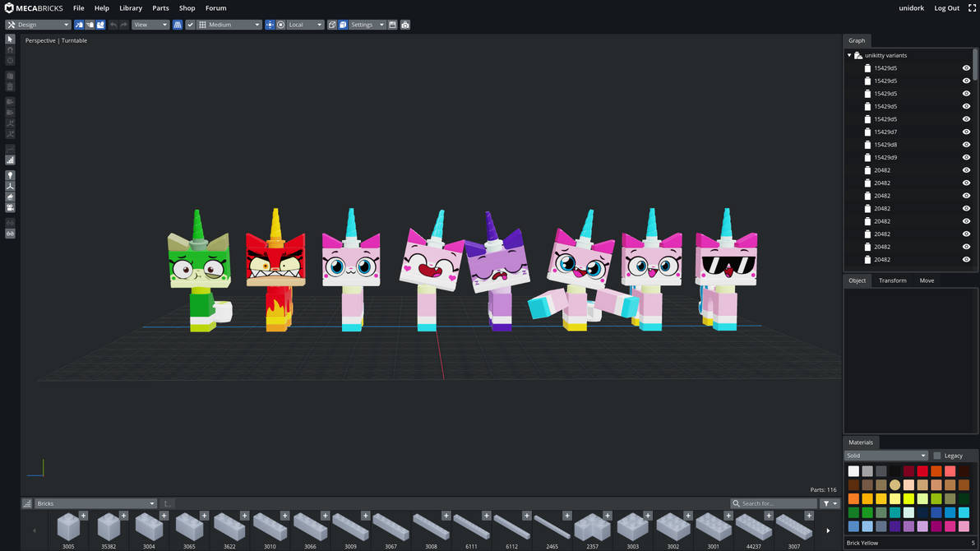980x551 pixels.
Task: Click the light bulb tool in left toolbar
Action: tap(10, 175)
